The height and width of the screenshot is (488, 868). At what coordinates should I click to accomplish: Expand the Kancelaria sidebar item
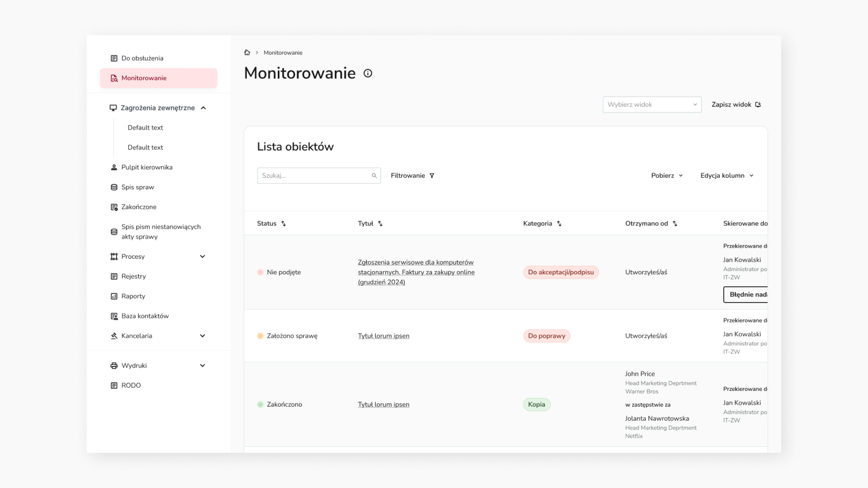coord(202,336)
